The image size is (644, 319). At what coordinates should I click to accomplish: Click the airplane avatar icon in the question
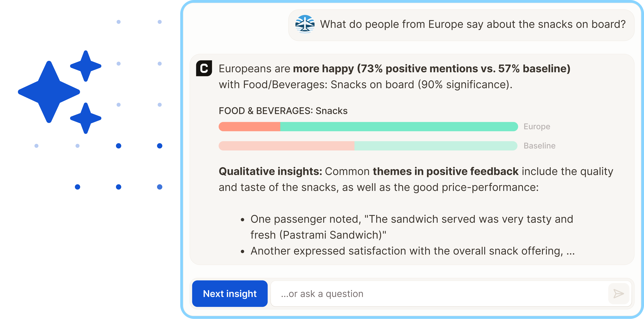(305, 24)
